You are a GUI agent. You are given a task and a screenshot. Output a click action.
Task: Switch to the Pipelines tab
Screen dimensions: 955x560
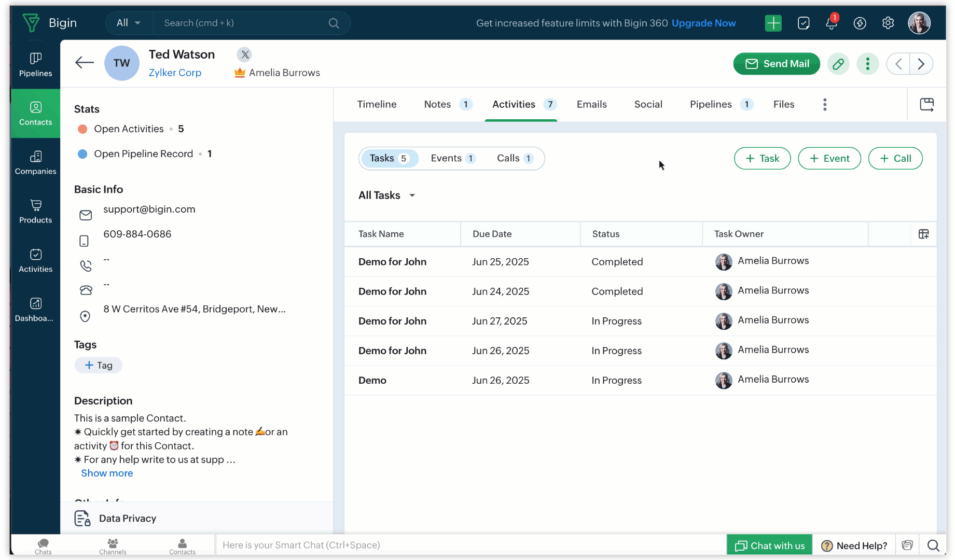[x=721, y=104]
